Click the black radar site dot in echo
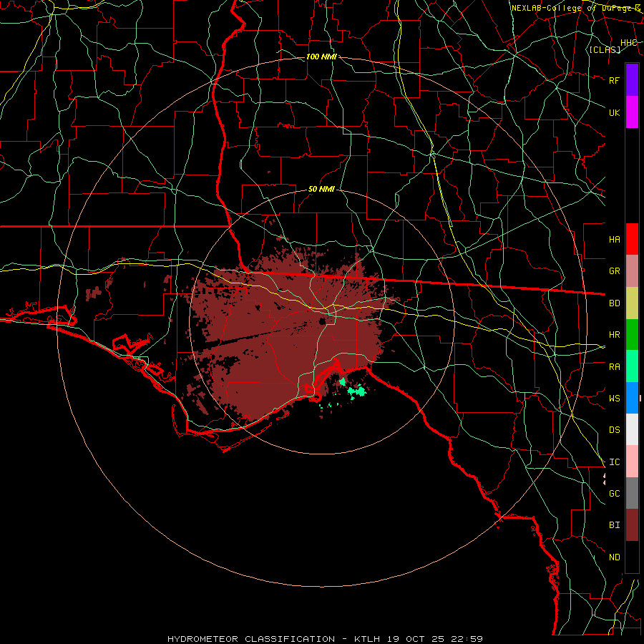This screenshot has width=644, height=644. (323, 321)
